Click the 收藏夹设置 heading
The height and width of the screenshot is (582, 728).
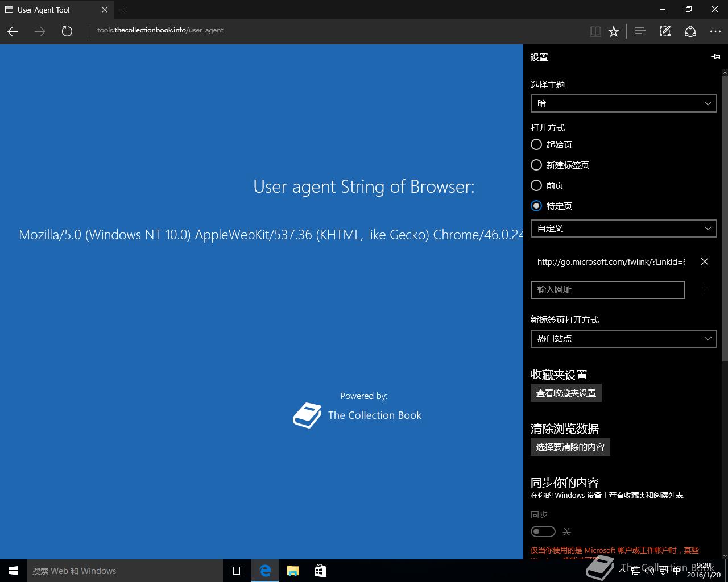pos(559,375)
